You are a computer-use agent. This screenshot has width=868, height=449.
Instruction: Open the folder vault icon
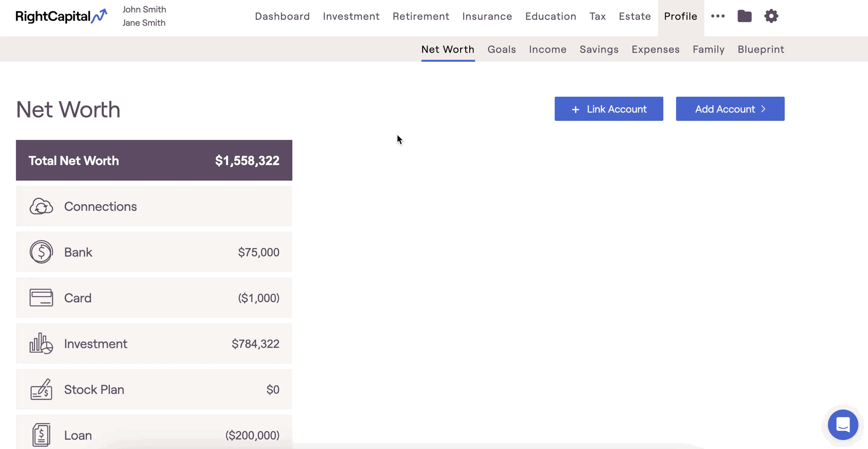click(x=744, y=16)
